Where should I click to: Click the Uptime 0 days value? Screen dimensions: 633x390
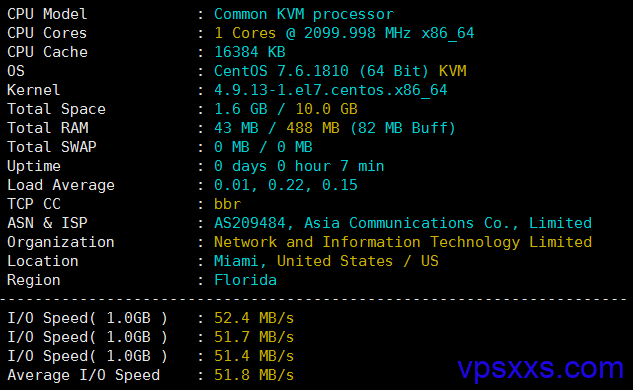[x=241, y=166]
